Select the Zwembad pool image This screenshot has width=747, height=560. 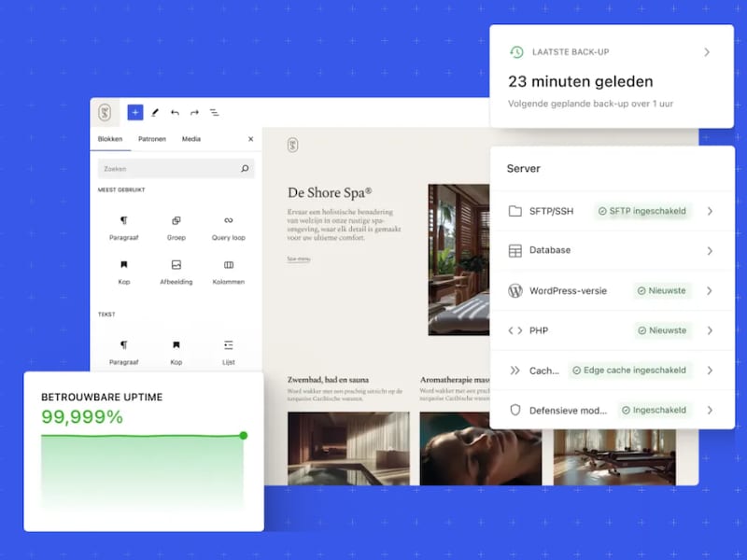click(348, 449)
